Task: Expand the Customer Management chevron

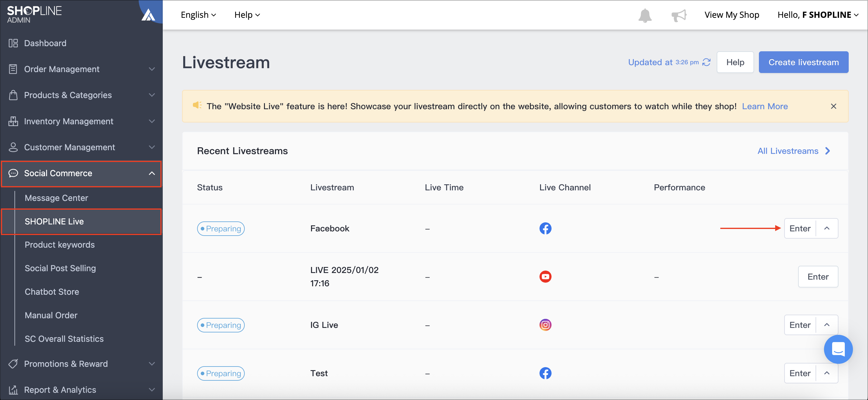Action: point(152,147)
